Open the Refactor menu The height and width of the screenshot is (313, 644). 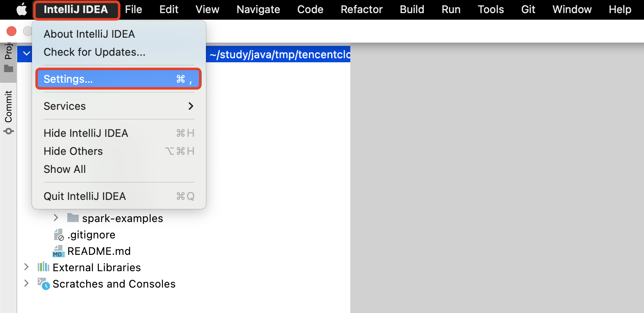point(361,9)
